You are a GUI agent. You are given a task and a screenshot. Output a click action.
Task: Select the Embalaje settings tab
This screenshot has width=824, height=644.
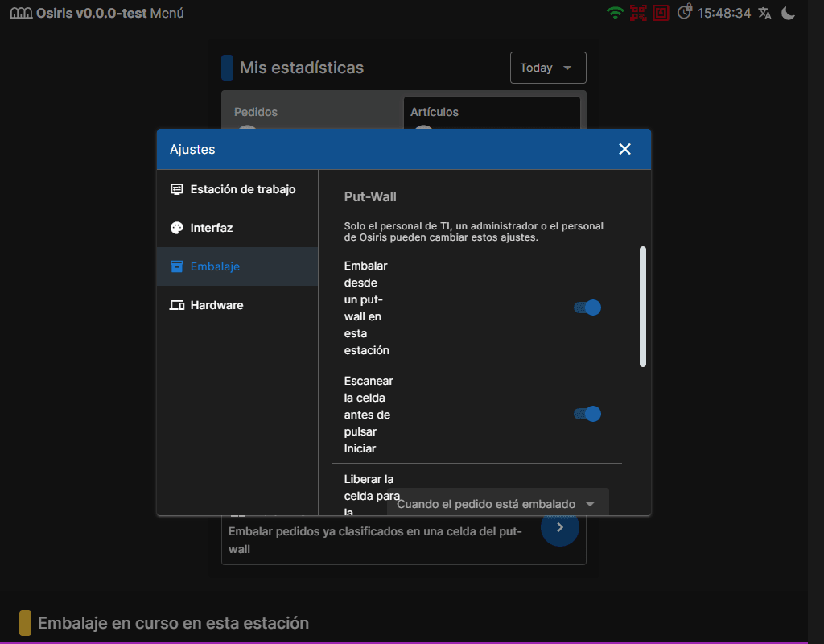pyautogui.click(x=237, y=266)
